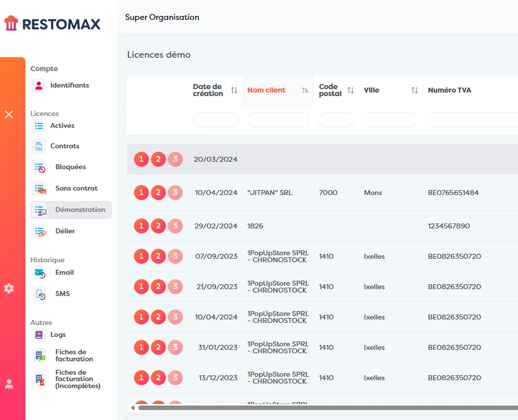This screenshot has width=518, height=420.
Task: Open the user profile icon in orange bar
Action: pos(9,384)
